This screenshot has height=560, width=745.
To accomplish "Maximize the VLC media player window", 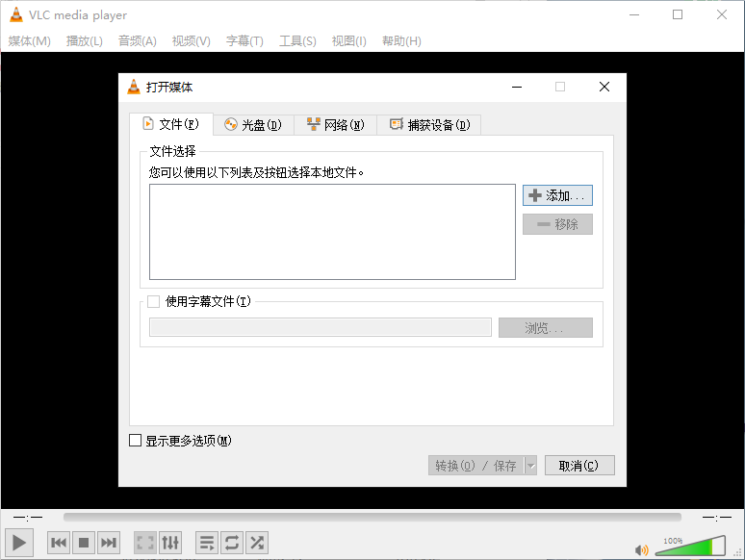I will click(x=678, y=14).
